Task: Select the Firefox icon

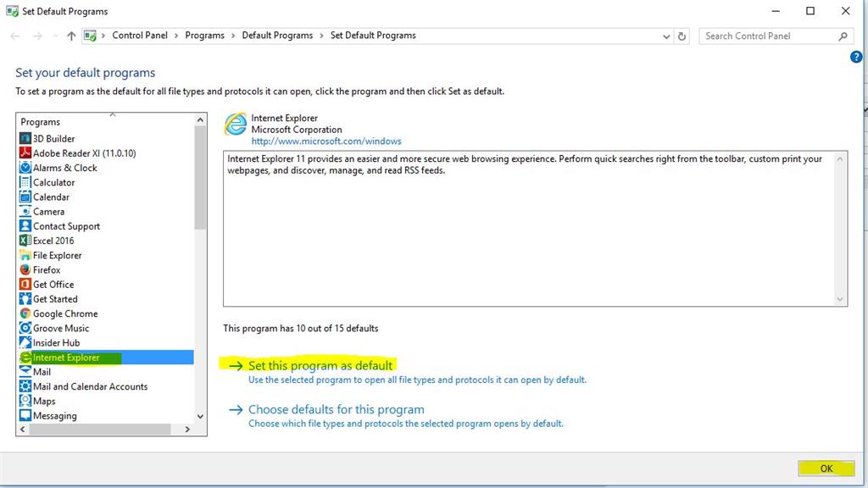Action: pos(25,269)
